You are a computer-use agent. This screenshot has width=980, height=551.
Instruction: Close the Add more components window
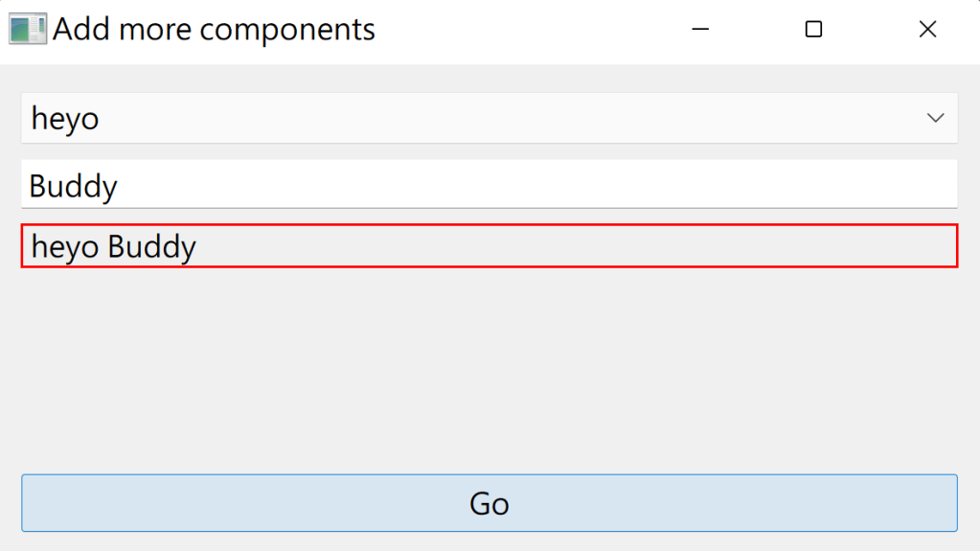[x=927, y=30]
